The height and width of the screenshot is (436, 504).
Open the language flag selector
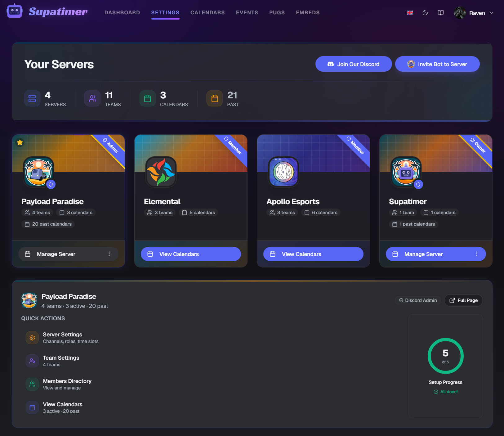point(410,13)
